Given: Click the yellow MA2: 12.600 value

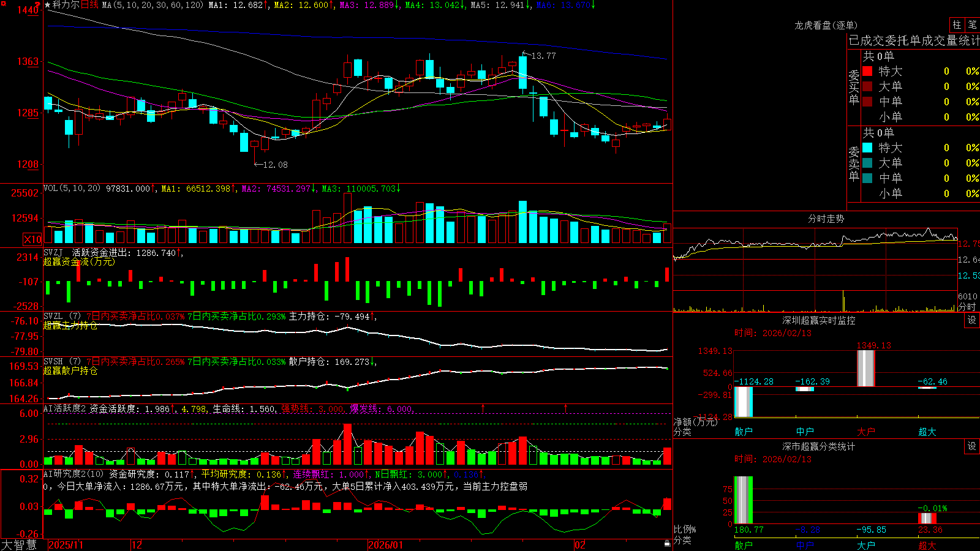Looking at the screenshot, I should tap(304, 5).
